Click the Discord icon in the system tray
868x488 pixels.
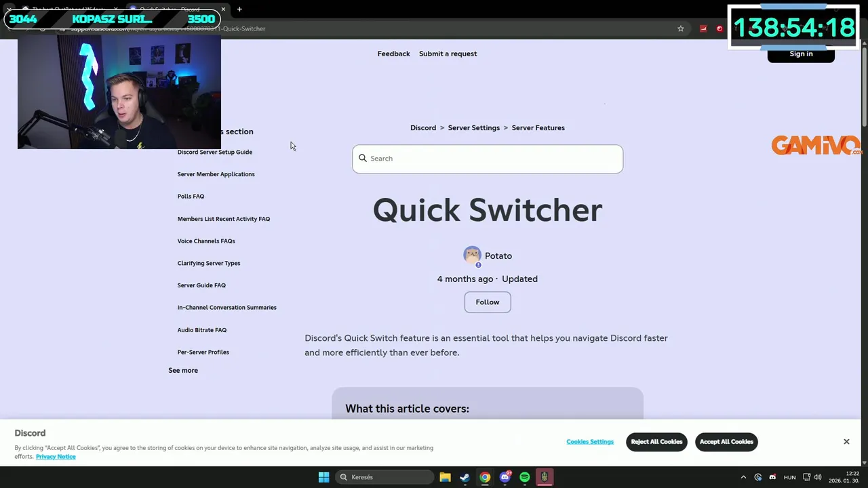(772, 477)
